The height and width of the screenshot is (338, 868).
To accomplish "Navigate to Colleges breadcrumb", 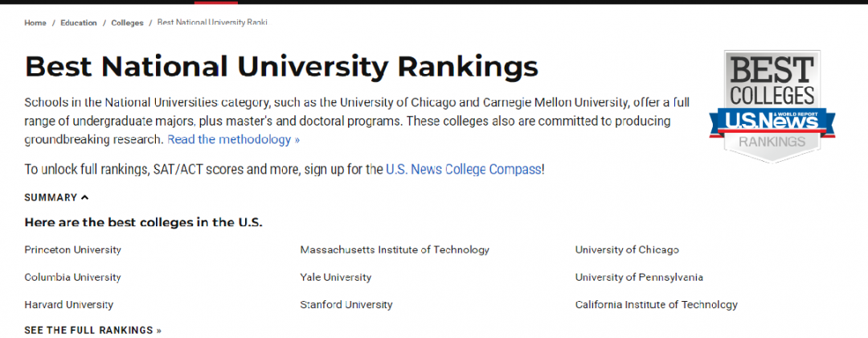I will tap(127, 23).
